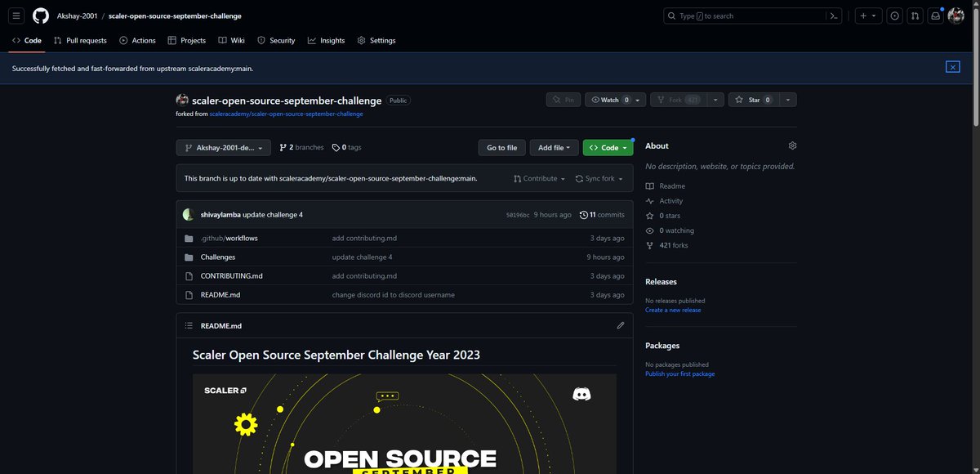
Task: Switch to the Pull requests tab
Action: click(x=80, y=40)
